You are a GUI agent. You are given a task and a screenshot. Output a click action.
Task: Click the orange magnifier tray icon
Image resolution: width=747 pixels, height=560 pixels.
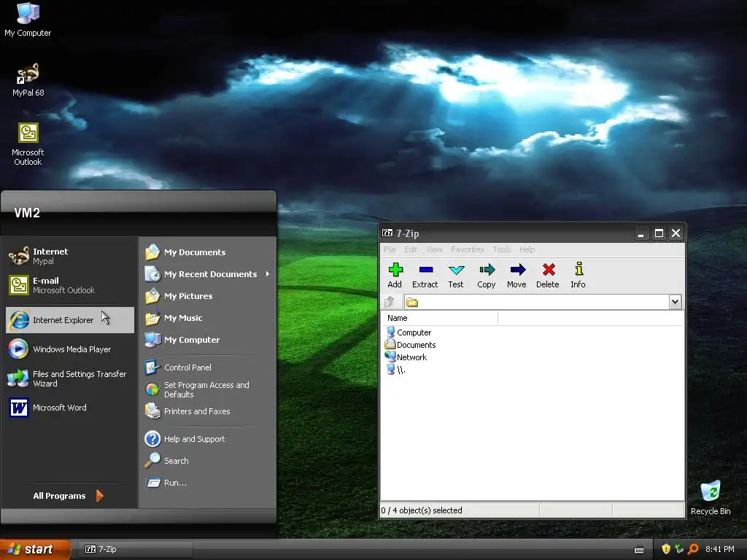[693, 549]
